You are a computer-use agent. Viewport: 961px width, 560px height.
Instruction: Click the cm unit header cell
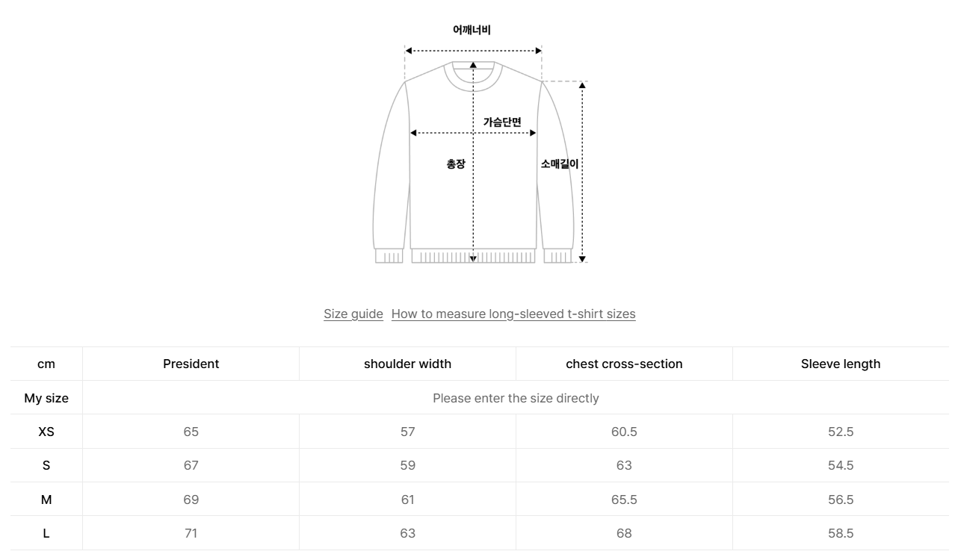(46, 364)
